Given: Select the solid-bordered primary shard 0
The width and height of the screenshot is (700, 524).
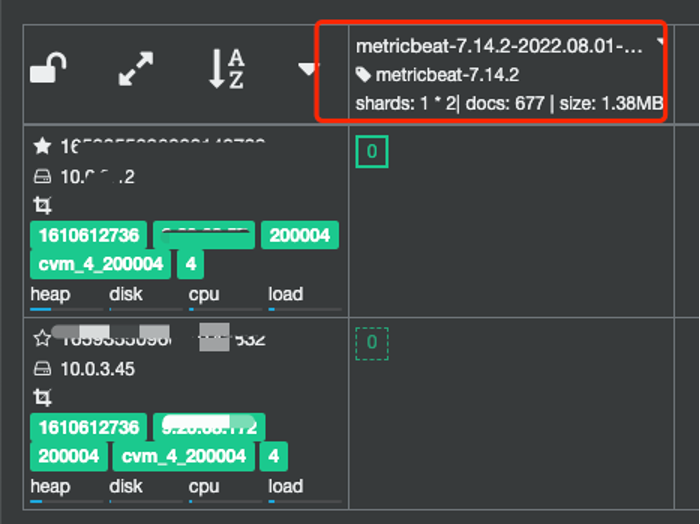Looking at the screenshot, I should tap(372, 152).
